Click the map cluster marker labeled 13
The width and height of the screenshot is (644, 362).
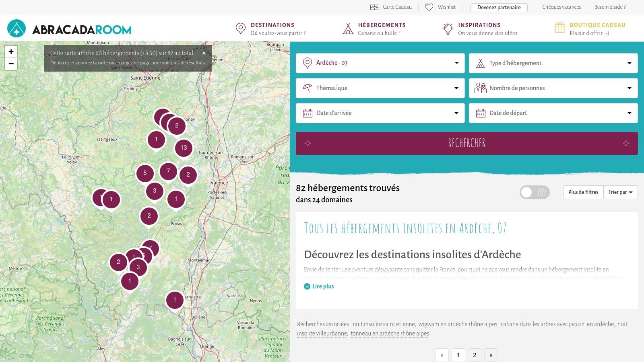(x=184, y=148)
